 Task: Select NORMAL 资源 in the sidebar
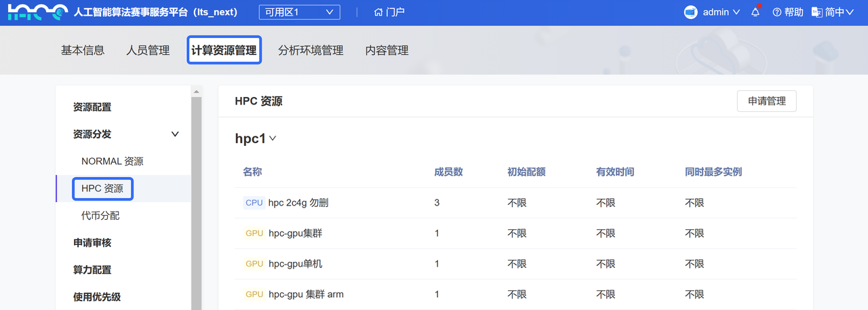click(x=113, y=161)
